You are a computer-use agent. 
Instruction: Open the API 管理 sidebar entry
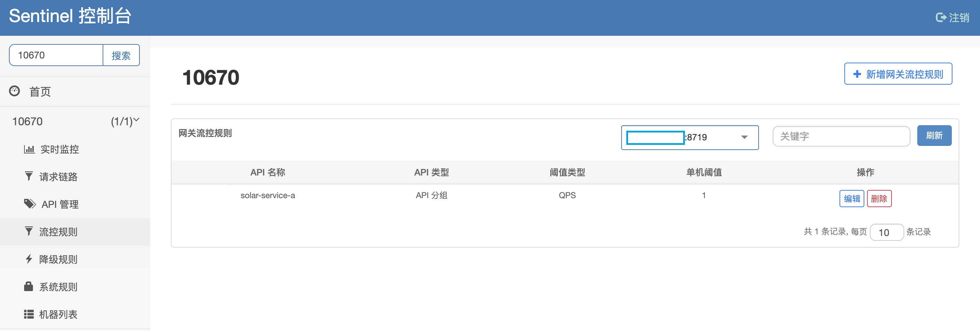[60, 204]
